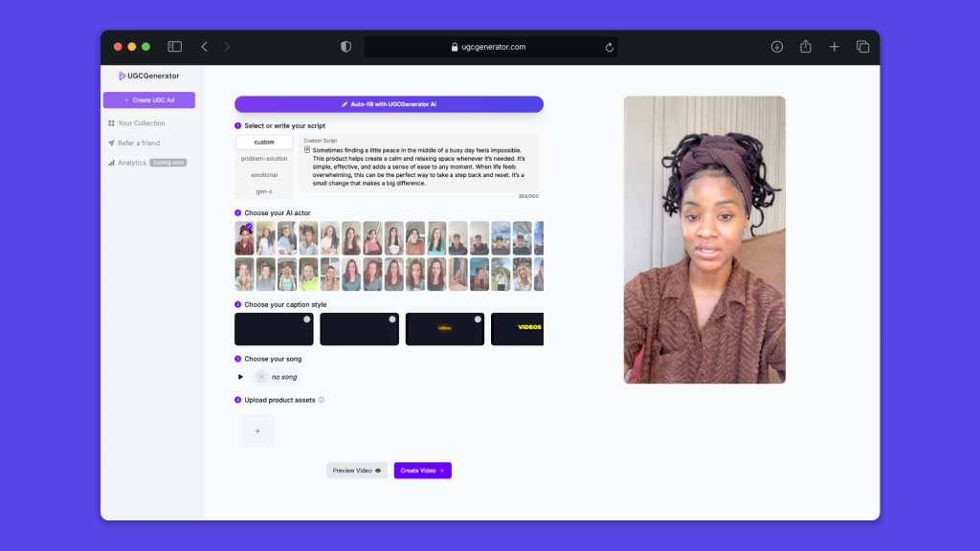Select the first caption style radio
The width and height of the screenshot is (980, 551).
306,320
